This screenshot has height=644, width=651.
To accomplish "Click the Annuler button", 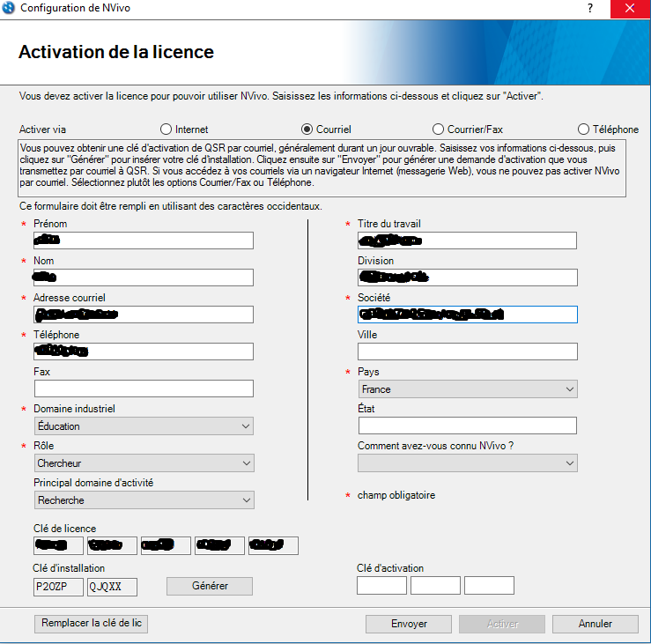I will (595, 624).
